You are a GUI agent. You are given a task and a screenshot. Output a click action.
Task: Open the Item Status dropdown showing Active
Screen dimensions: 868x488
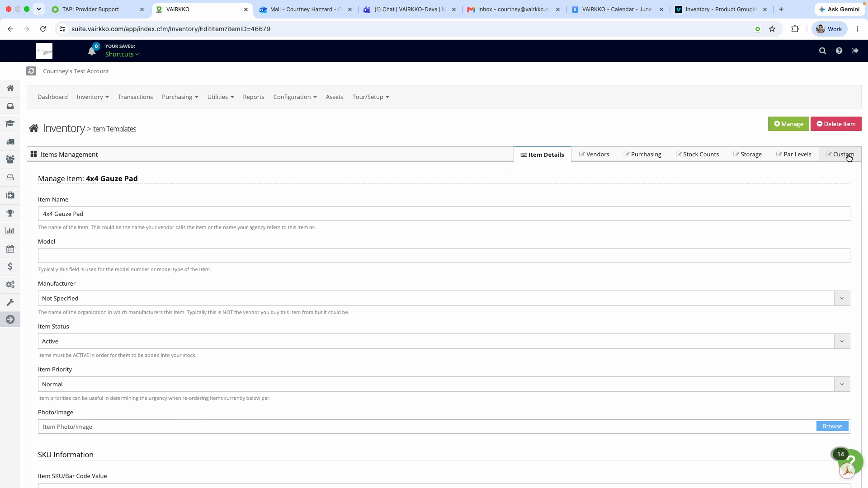coord(444,341)
